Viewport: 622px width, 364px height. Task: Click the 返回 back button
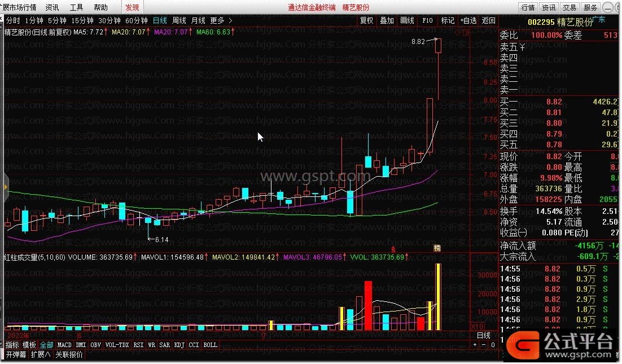(488, 20)
